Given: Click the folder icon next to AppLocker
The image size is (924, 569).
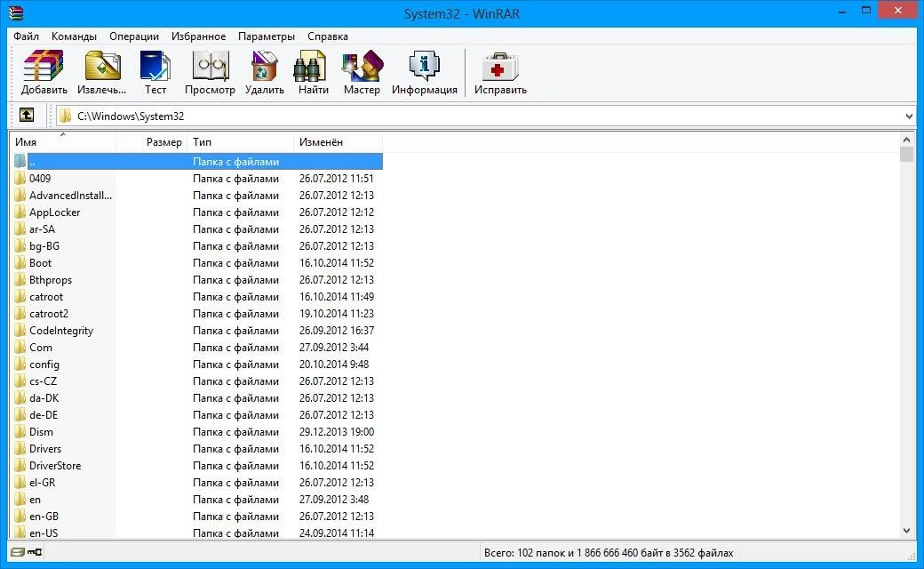Looking at the screenshot, I should 20,212.
